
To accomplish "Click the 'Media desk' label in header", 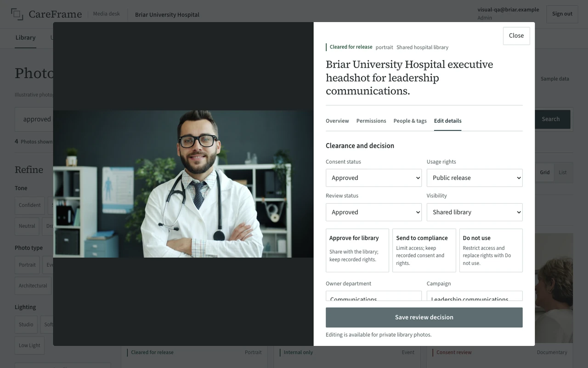I will pyautogui.click(x=107, y=14).
